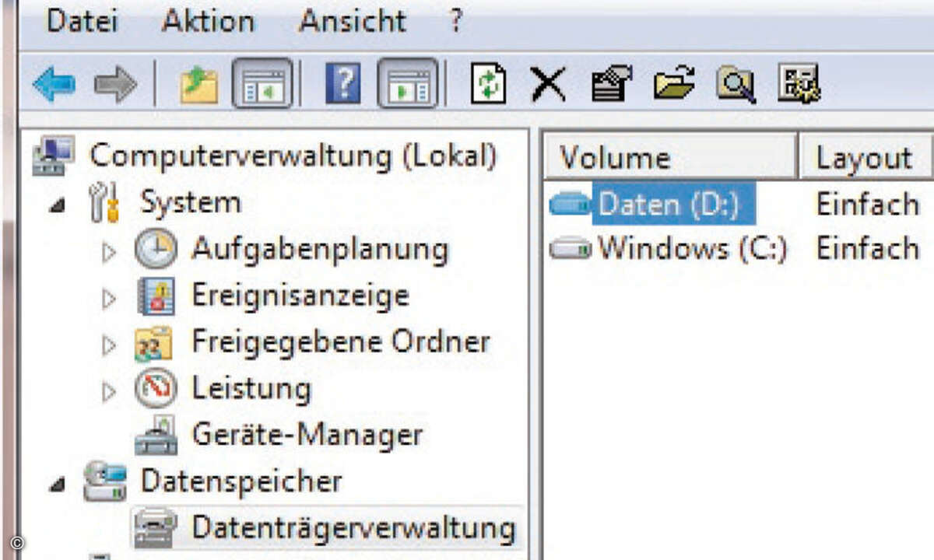Click the Ereignisanzeige log icon

click(x=156, y=296)
